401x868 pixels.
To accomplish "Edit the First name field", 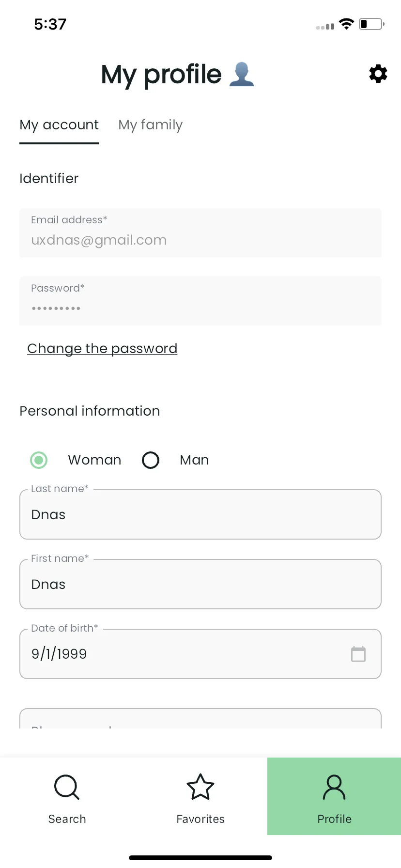I will click(x=200, y=584).
